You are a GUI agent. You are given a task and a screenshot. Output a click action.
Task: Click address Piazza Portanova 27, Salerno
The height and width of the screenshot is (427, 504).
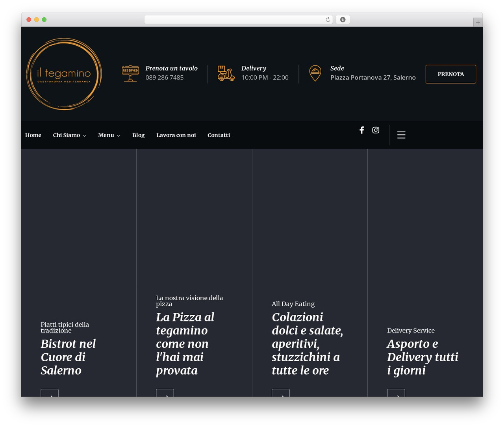pos(373,78)
